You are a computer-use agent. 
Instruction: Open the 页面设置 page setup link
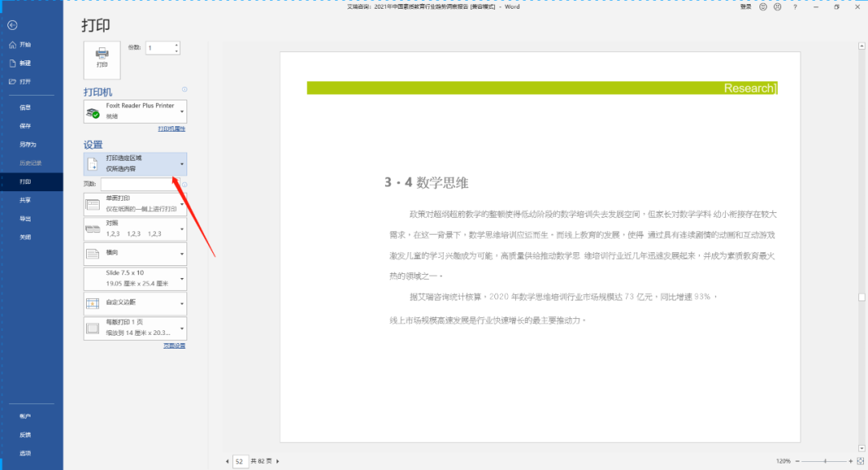(x=174, y=345)
